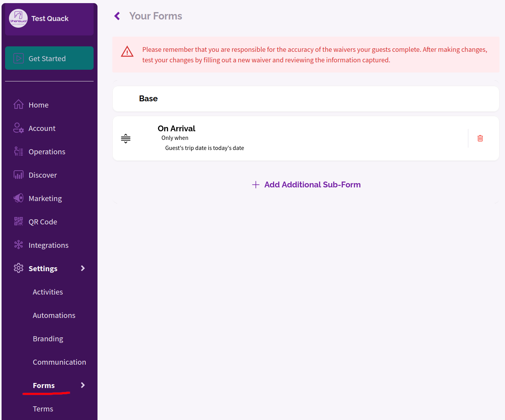
Task: Click Add Additional Sub-Form link
Action: point(306,185)
